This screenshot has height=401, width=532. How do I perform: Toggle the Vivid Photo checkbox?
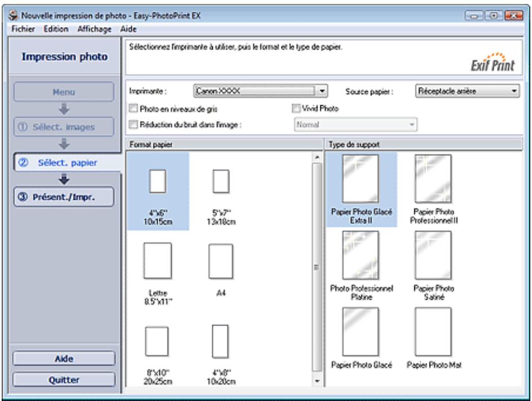tap(296, 108)
